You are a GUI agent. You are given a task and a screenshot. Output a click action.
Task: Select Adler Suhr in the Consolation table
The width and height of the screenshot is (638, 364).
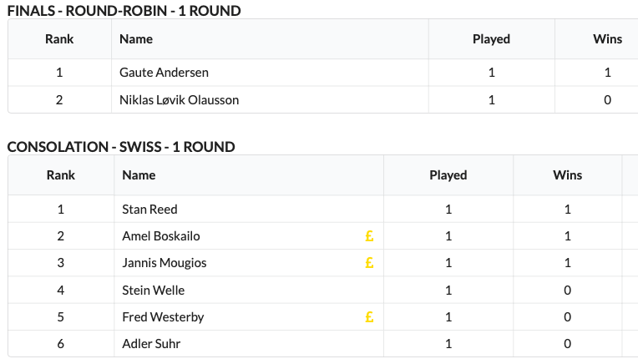(151, 344)
